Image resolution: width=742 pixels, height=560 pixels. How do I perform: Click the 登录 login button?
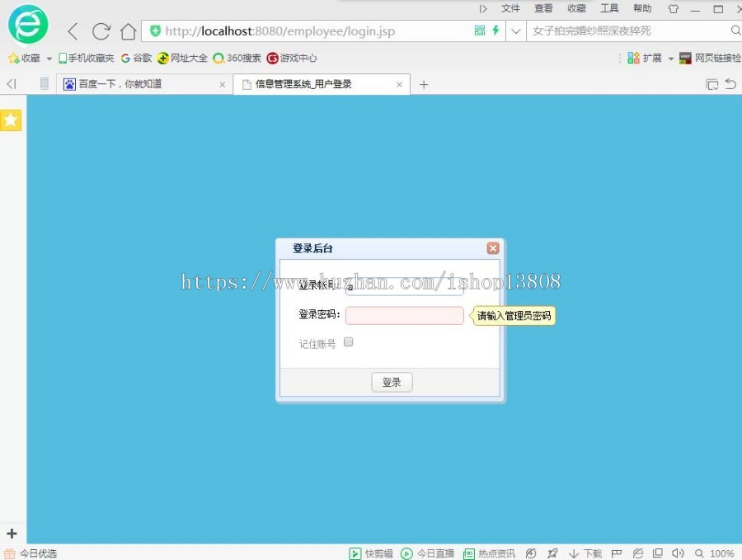pos(391,382)
